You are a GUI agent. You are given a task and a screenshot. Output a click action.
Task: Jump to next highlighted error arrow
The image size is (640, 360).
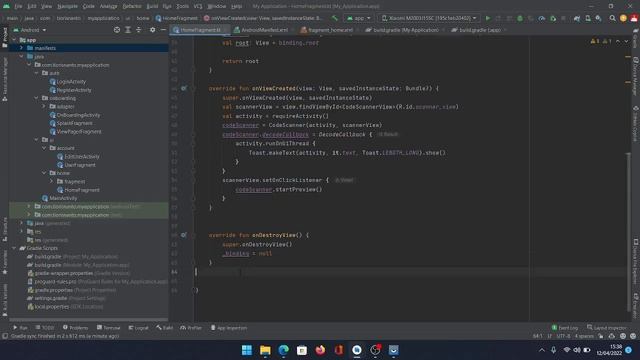626,41
